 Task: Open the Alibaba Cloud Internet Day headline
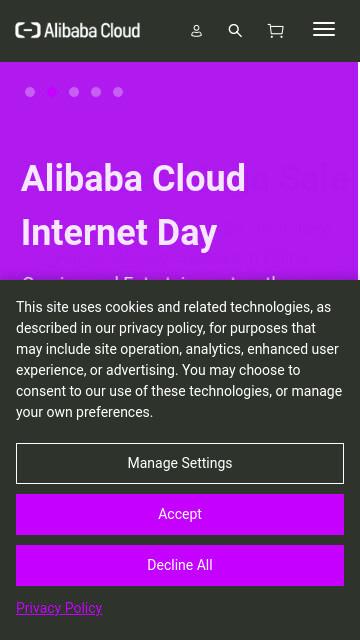[133, 205]
